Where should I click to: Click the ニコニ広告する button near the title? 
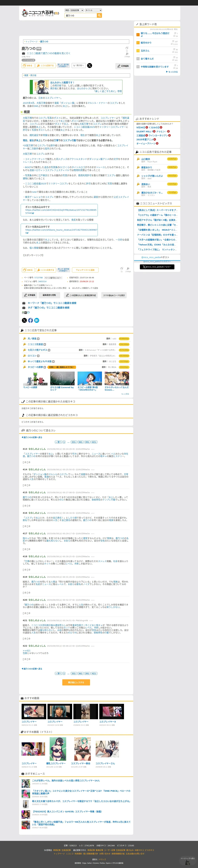click(45, 65)
